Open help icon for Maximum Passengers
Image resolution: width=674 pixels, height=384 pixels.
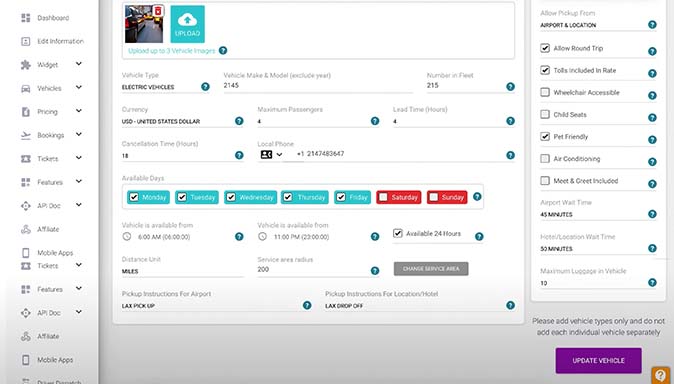click(x=375, y=121)
